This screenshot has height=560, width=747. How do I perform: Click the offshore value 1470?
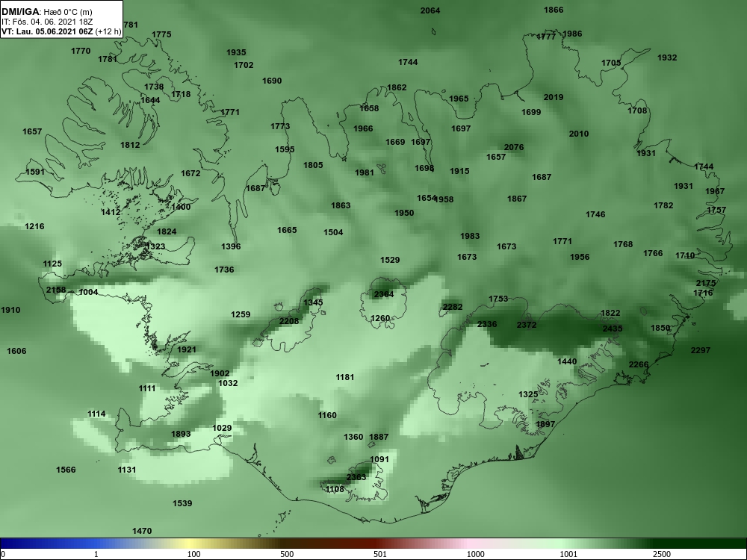tap(142, 531)
